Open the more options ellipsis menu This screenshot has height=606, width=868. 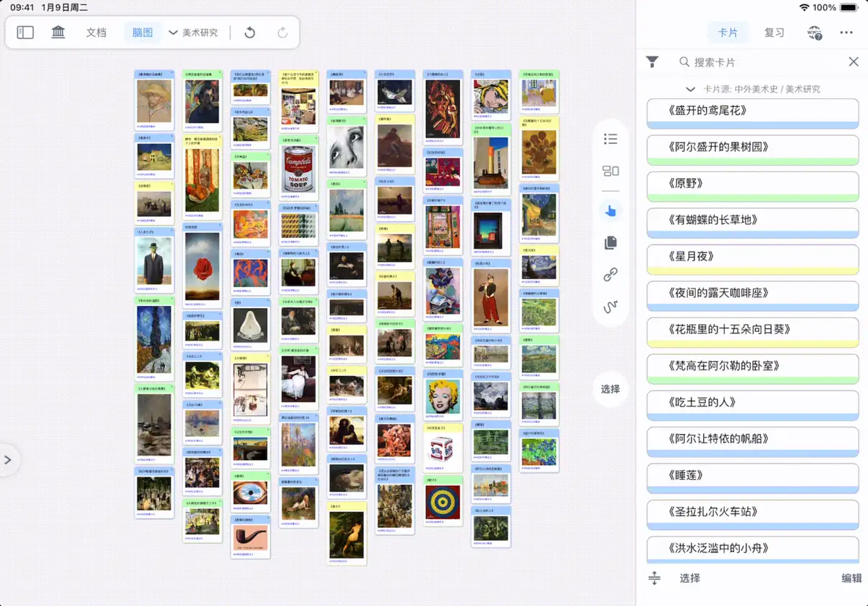tap(846, 33)
